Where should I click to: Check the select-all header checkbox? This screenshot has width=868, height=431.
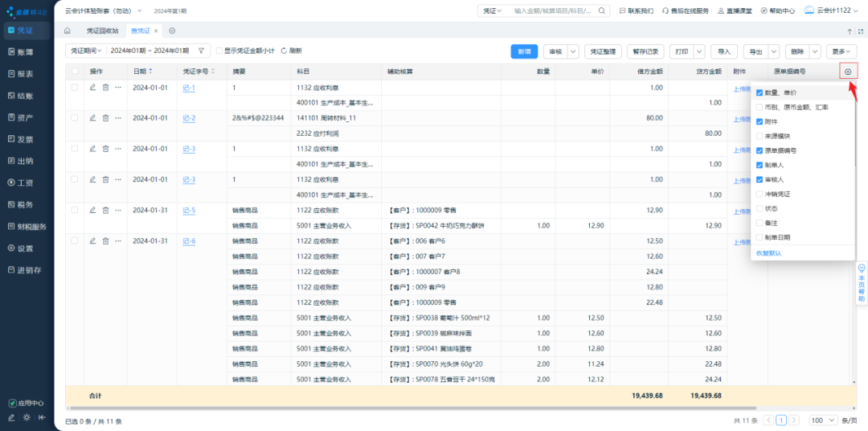(x=74, y=72)
